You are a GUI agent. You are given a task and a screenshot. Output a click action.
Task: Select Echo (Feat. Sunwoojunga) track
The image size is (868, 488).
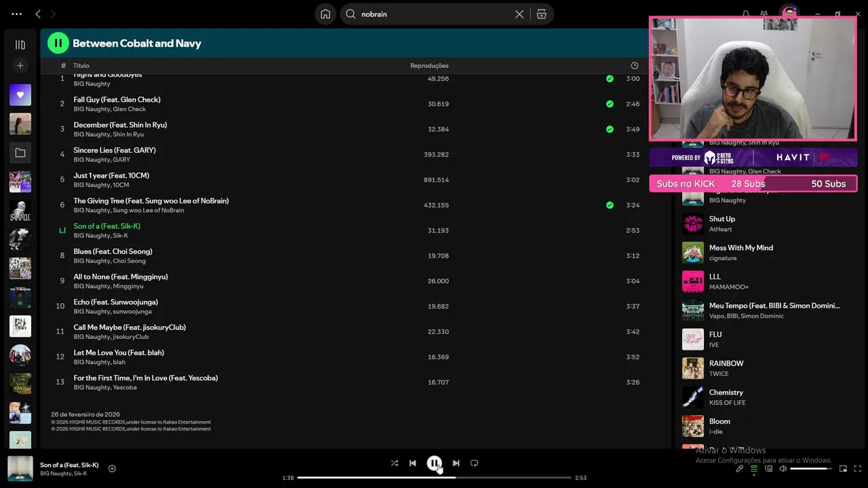pos(115,302)
